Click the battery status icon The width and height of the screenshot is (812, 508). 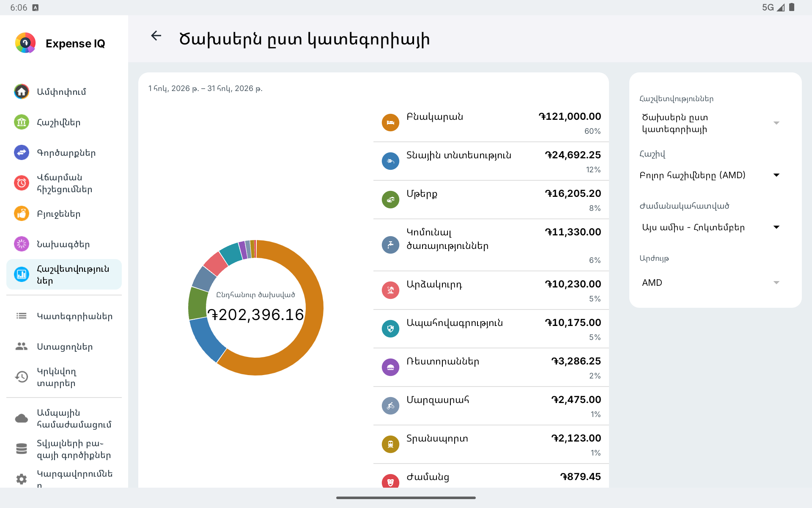tap(792, 7)
